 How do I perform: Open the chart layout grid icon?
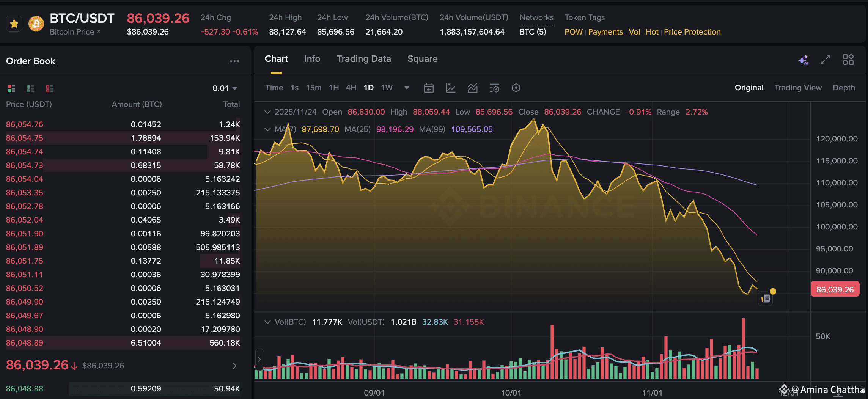[x=848, y=60]
